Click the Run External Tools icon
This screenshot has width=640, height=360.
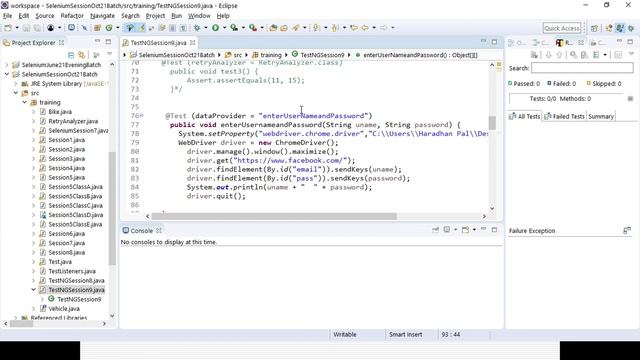(x=253, y=28)
